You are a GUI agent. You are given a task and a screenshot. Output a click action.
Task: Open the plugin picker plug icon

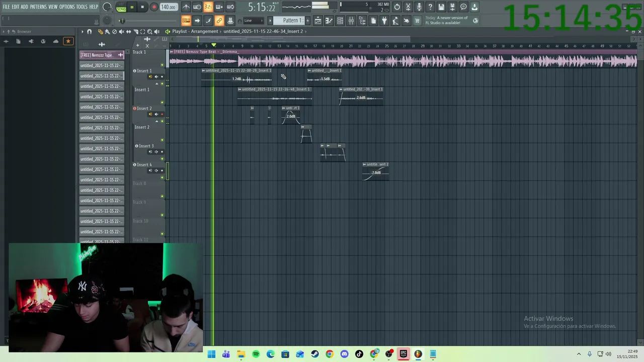click(384, 21)
